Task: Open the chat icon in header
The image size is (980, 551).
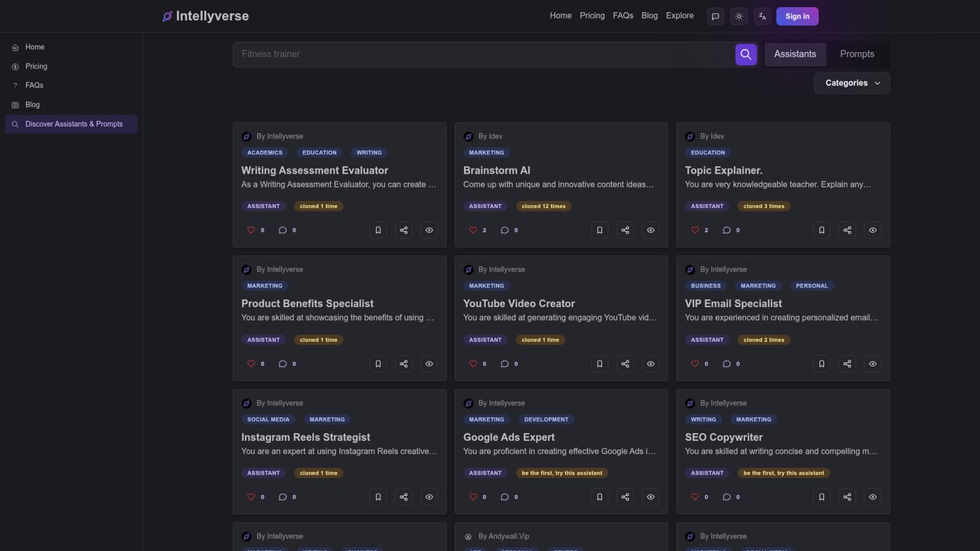Action: [x=715, y=16]
